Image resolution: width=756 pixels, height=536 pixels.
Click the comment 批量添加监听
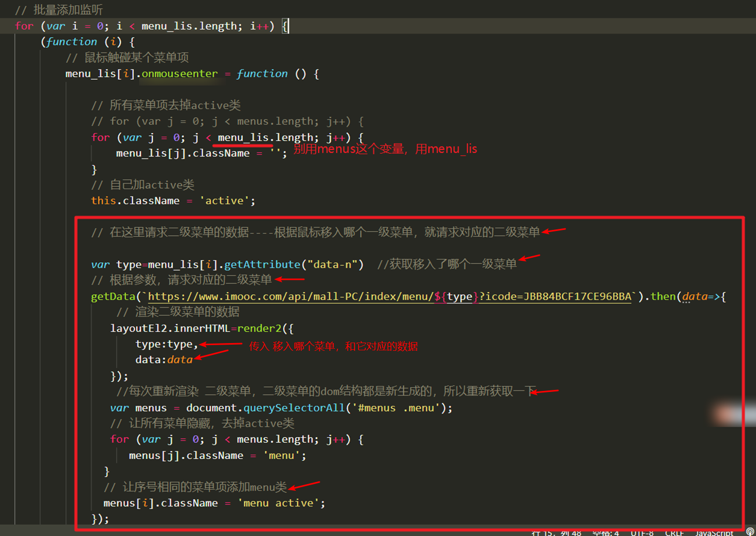59,10
